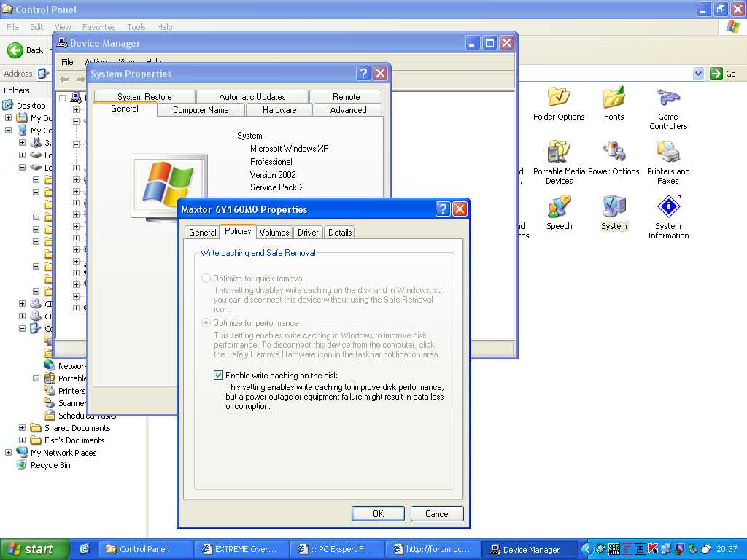Open the Power Options icon

[614, 158]
